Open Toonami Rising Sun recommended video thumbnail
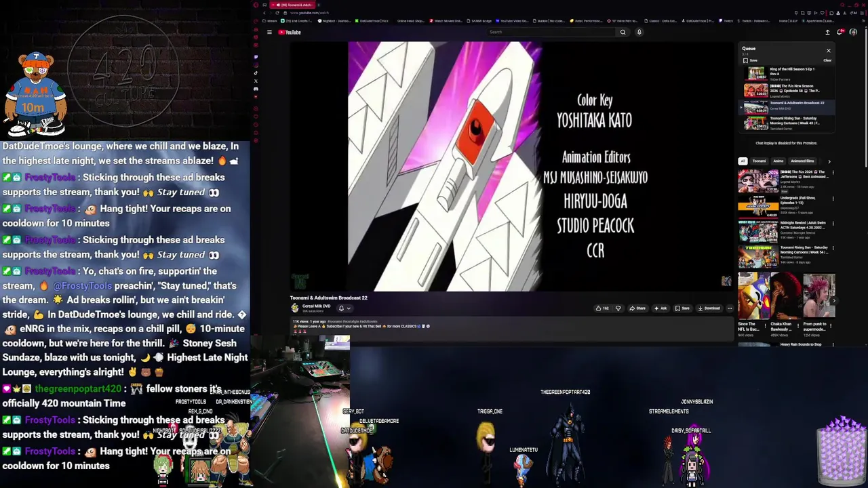The height and width of the screenshot is (488, 868). pos(758,257)
